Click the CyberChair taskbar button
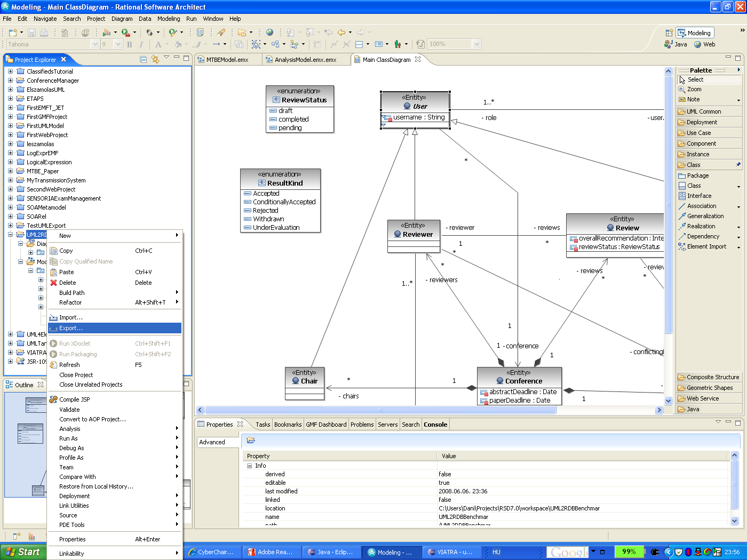This screenshot has height=560, width=747. 211,552
